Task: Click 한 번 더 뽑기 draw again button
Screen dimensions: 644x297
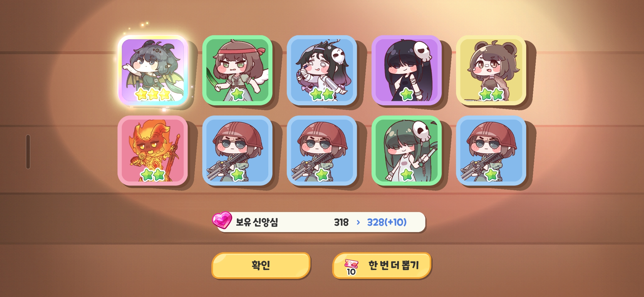Action: coord(382,265)
